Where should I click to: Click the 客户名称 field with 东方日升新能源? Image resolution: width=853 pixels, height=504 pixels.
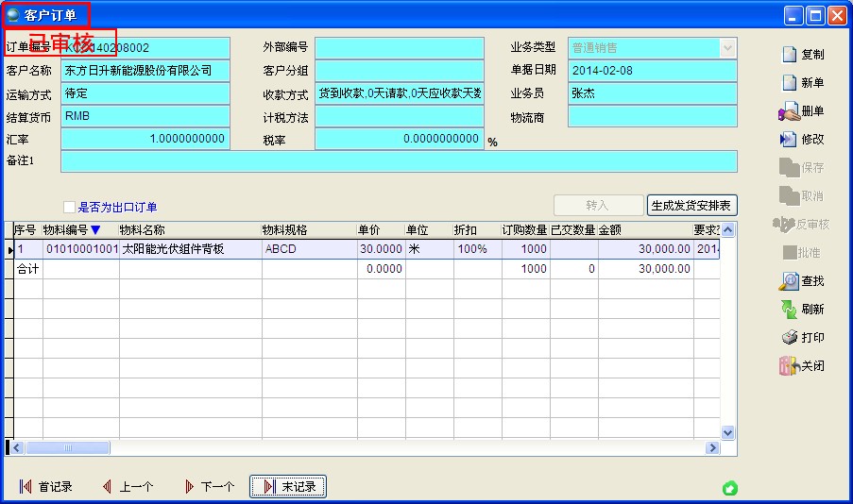(x=145, y=71)
